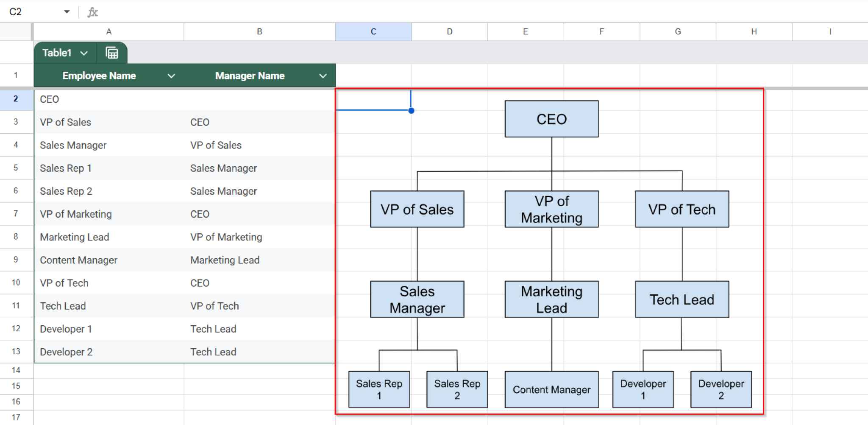This screenshot has width=868, height=425.
Task: Click the Content Manager chart box
Action: (x=551, y=389)
